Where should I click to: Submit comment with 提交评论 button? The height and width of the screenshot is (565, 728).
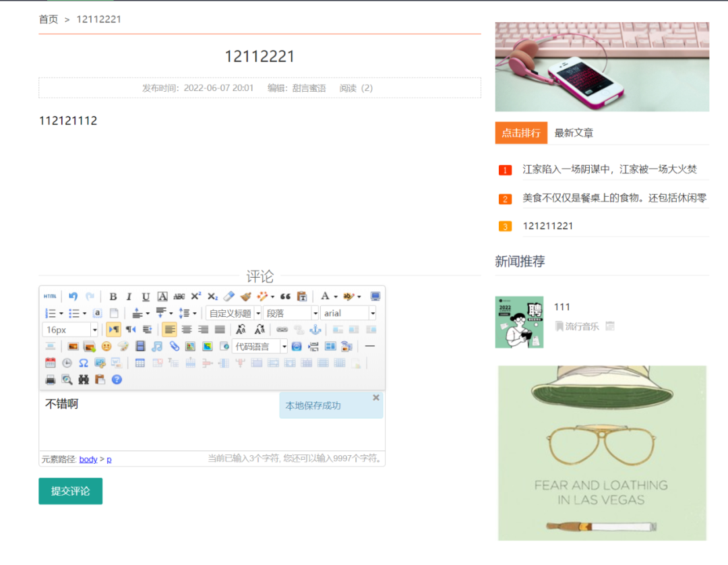tap(70, 491)
